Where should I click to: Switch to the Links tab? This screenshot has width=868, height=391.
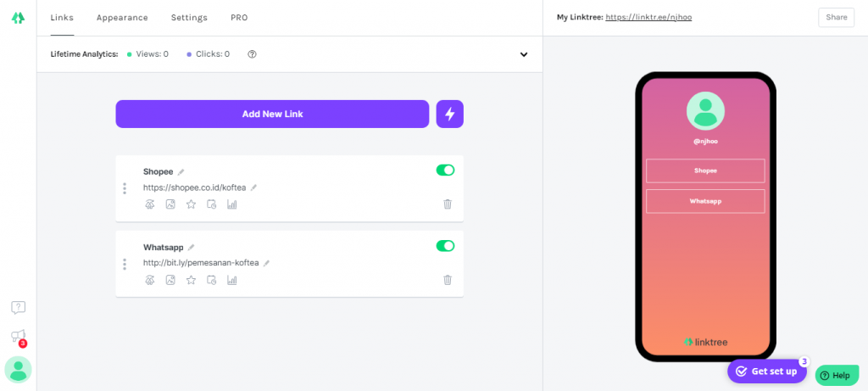pos(62,18)
